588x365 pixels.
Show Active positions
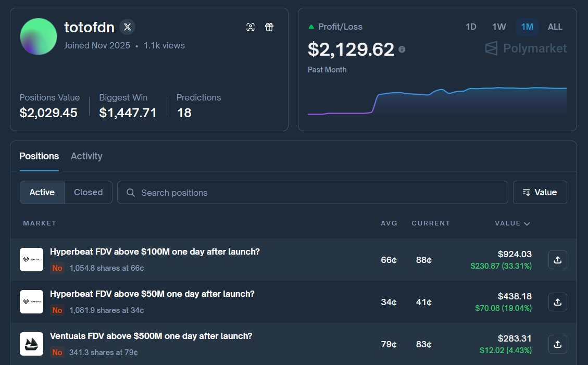pos(42,192)
